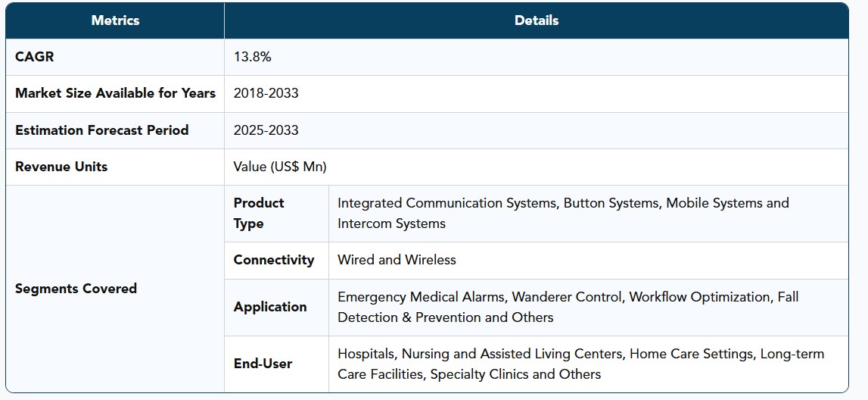
Task: Select the Revenue Units label
Action: point(61,167)
